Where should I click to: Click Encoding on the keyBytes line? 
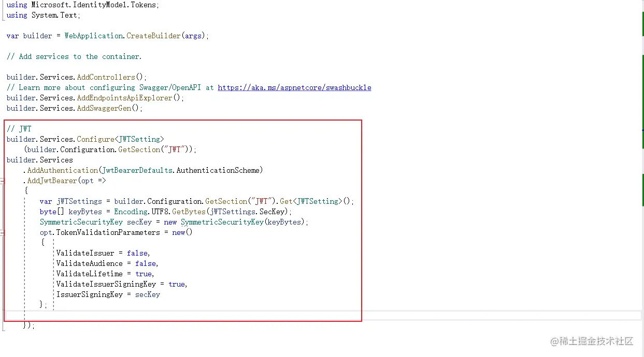point(131,212)
